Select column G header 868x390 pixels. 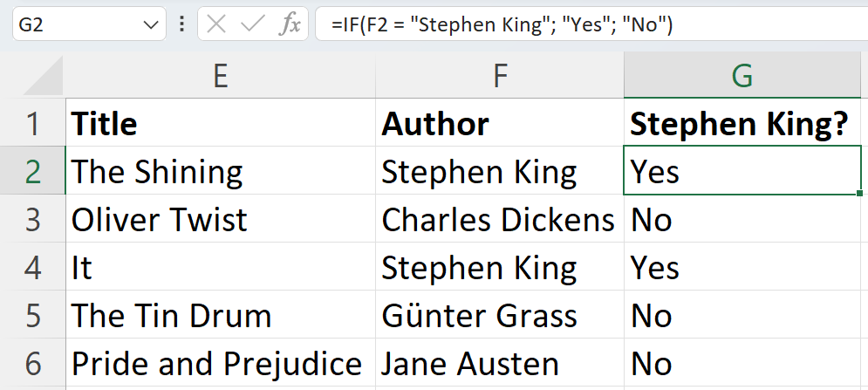pyautogui.click(x=742, y=76)
